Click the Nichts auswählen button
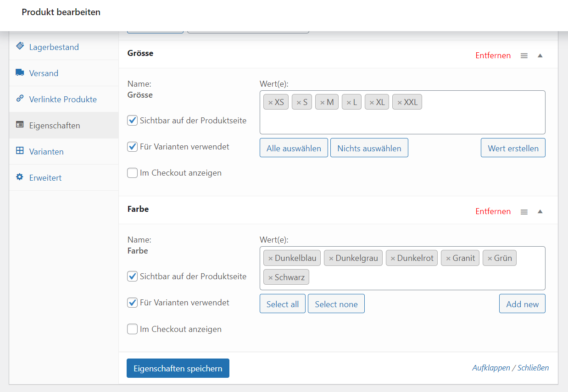 tap(369, 148)
